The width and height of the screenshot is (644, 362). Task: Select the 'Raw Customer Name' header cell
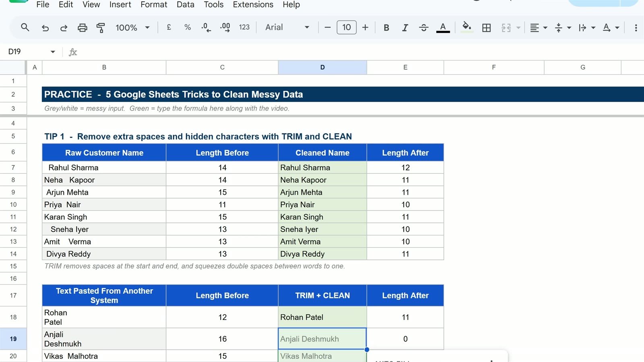(104, 153)
